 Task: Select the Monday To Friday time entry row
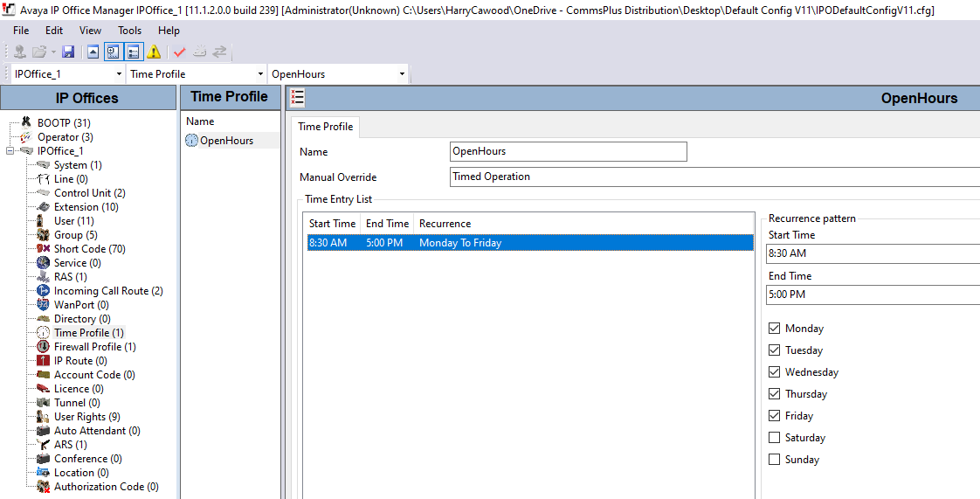pos(530,243)
